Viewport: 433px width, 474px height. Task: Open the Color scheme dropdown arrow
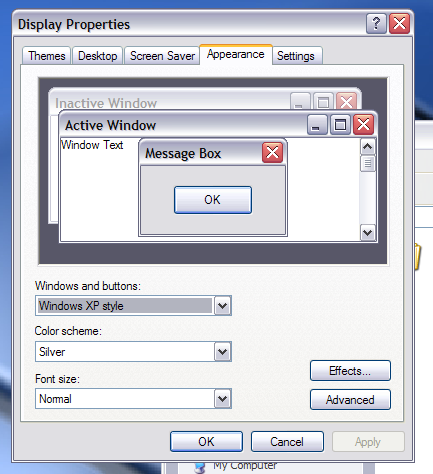[x=223, y=352]
